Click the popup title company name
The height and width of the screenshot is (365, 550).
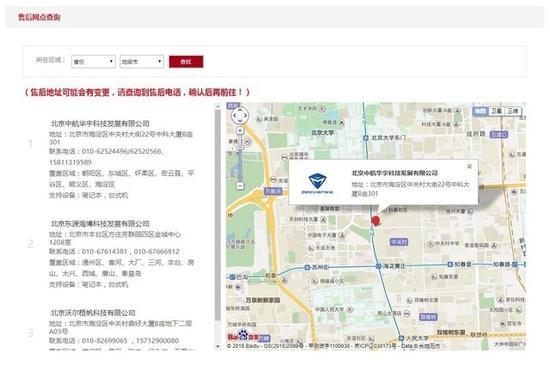tap(395, 173)
